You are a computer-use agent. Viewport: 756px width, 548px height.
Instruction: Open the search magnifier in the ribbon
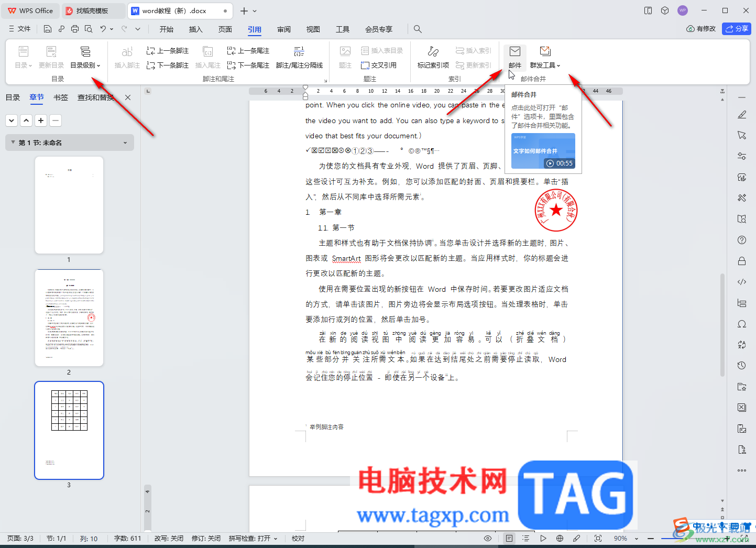pyautogui.click(x=418, y=29)
